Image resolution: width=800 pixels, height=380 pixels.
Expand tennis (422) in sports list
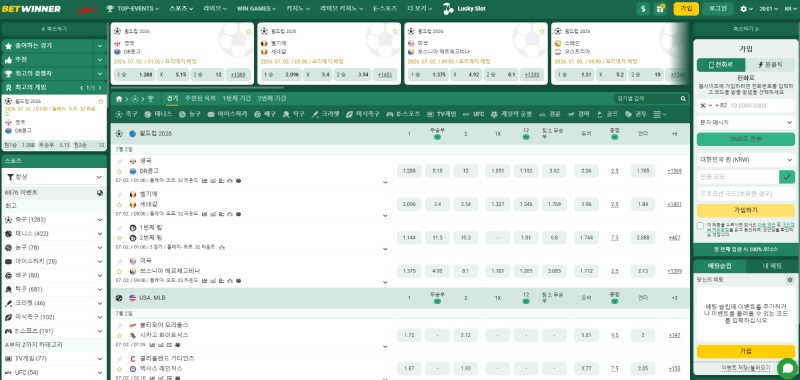pyautogui.click(x=100, y=234)
